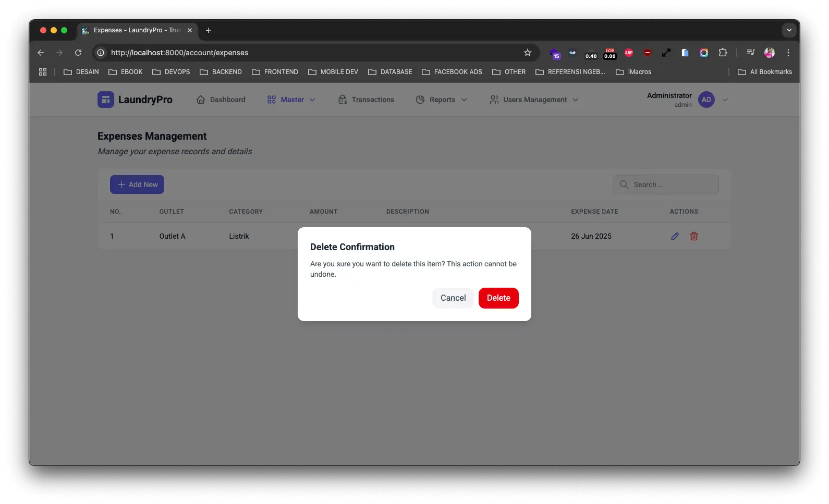Viewport: 829px width, 504px height.
Task: Click the Add New expense button
Action: click(x=137, y=185)
